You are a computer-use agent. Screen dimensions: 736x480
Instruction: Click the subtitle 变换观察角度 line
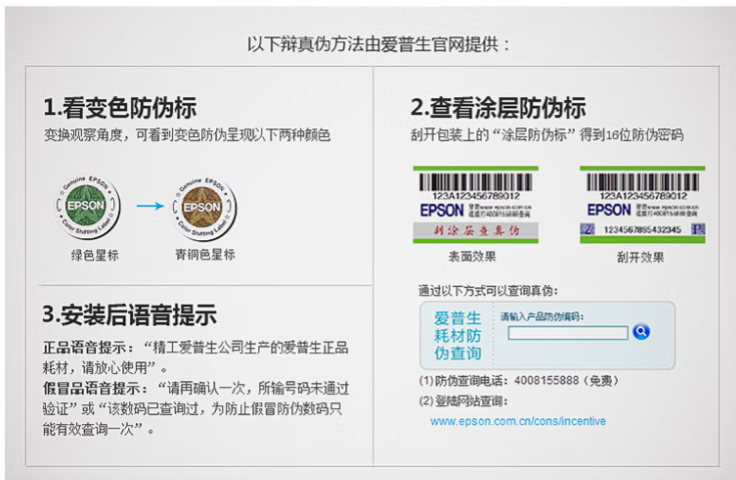click(x=187, y=135)
